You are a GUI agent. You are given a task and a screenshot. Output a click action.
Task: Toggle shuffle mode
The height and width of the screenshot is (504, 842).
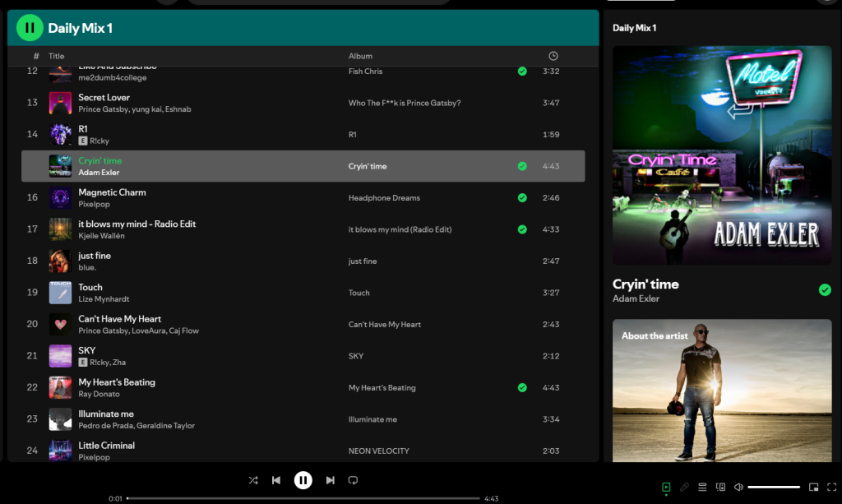tap(253, 480)
